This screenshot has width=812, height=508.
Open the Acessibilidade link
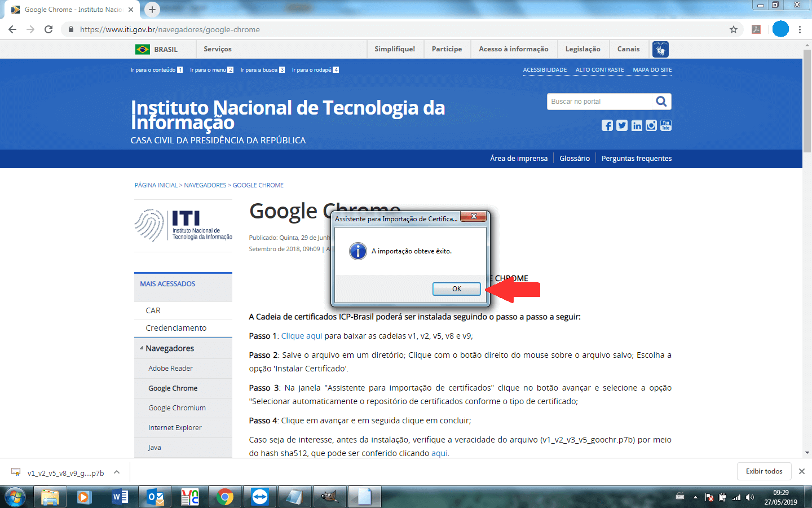pos(545,70)
